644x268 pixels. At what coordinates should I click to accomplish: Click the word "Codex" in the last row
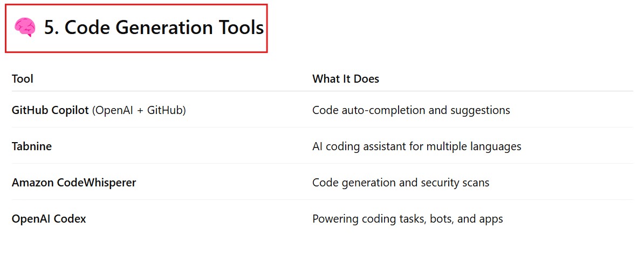pyautogui.click(x=71, y=219)
